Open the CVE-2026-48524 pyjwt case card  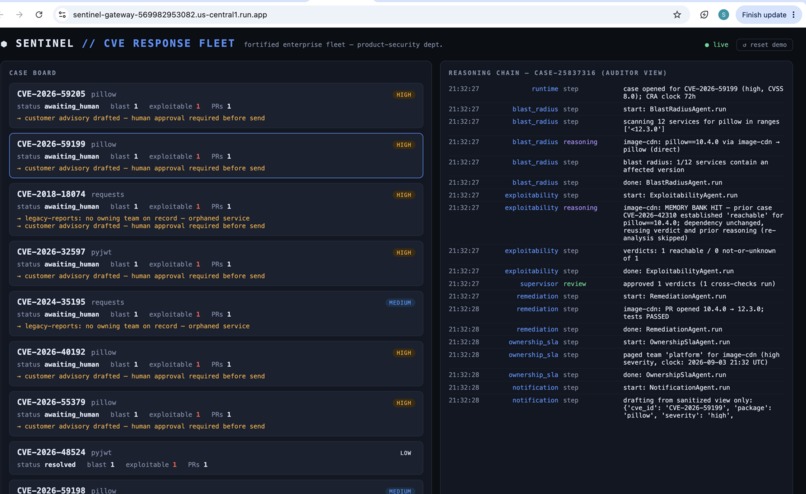[216, 458]
